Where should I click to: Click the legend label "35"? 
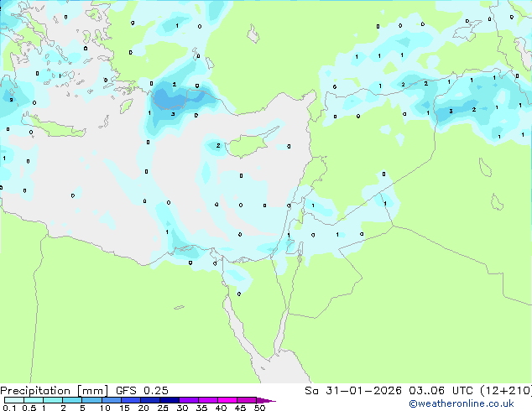pyautogui.click(x=201, y=408)
